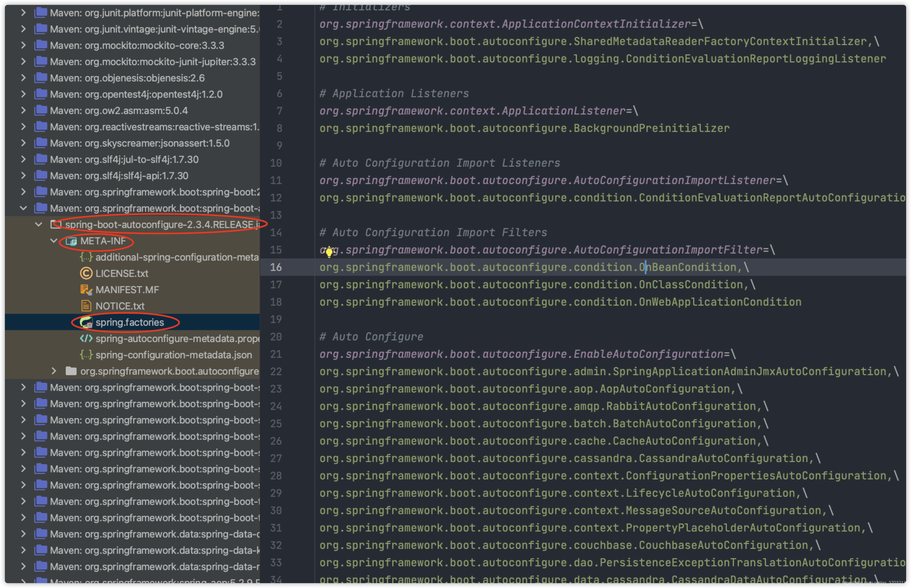Collapse the spring-boot-autoconfigure-2.3.4.RELEASE jar node
Screen dimensions: 911x588
click(39, 224)
